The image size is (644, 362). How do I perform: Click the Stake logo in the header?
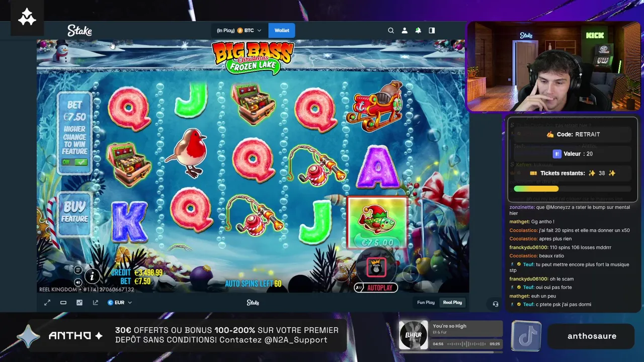pyautogui.click(x=79, y=31)
